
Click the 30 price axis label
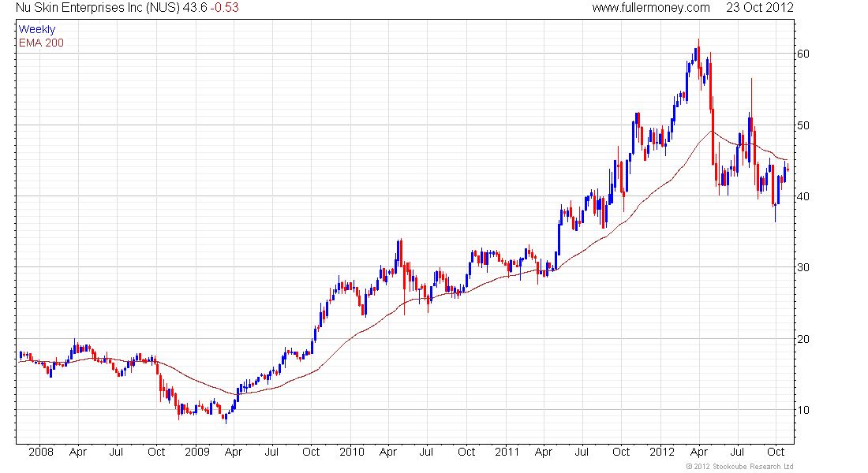803,267
